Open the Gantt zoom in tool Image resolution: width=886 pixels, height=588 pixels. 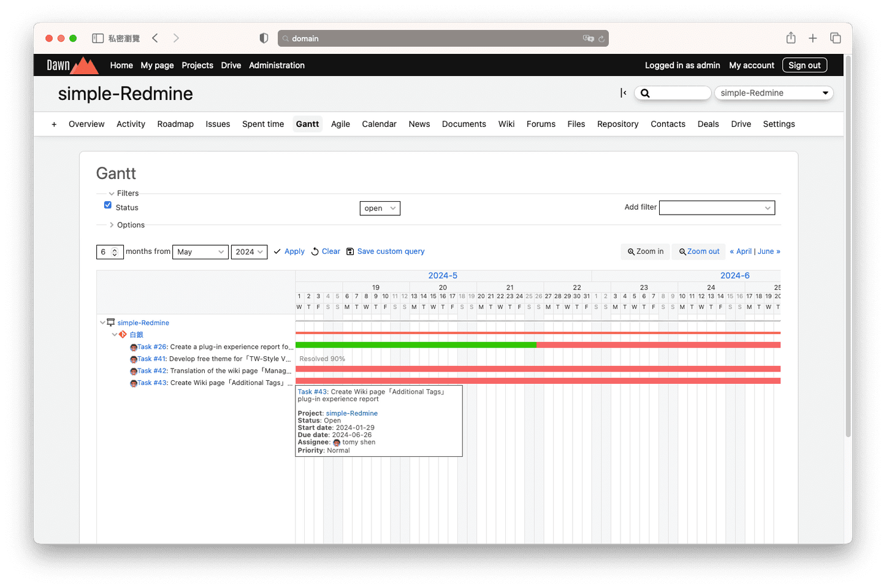coord(644,251)
